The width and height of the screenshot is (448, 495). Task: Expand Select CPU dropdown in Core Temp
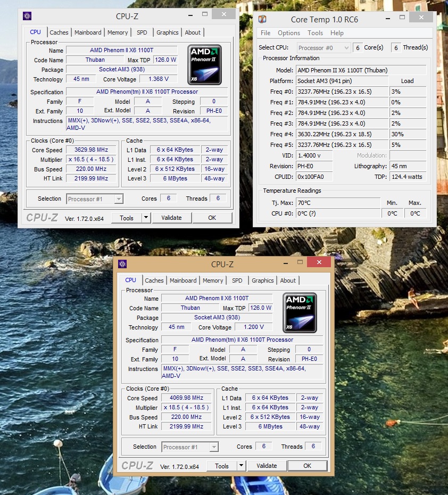(323, 48)
